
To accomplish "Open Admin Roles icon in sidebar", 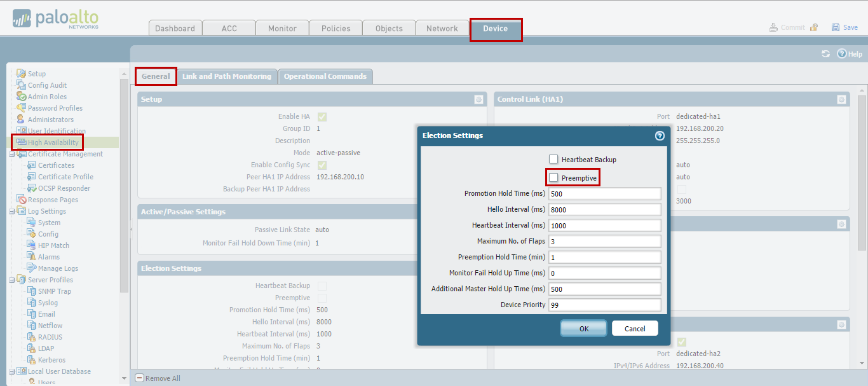I will point(21,97).
